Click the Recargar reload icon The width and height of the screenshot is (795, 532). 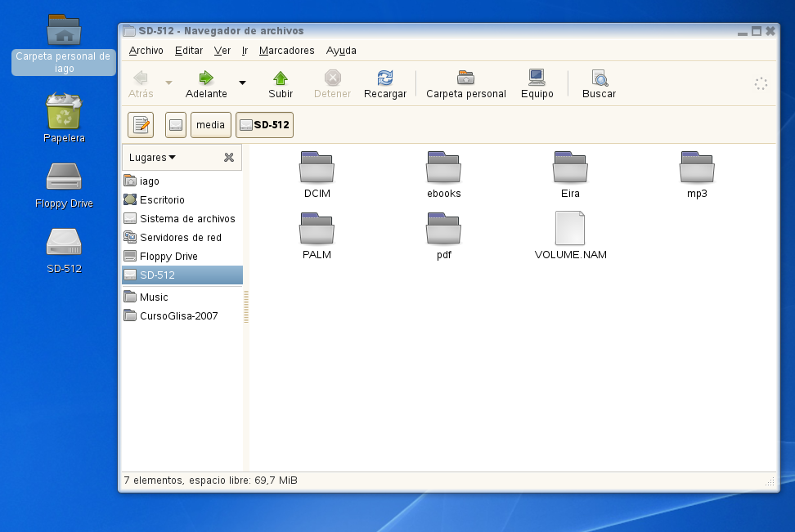coord(384,78)
